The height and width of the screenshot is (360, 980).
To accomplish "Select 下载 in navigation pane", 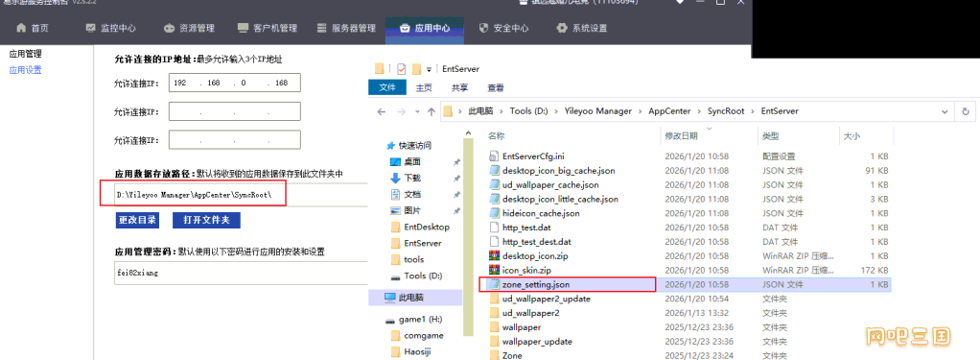I will (405, 178).
